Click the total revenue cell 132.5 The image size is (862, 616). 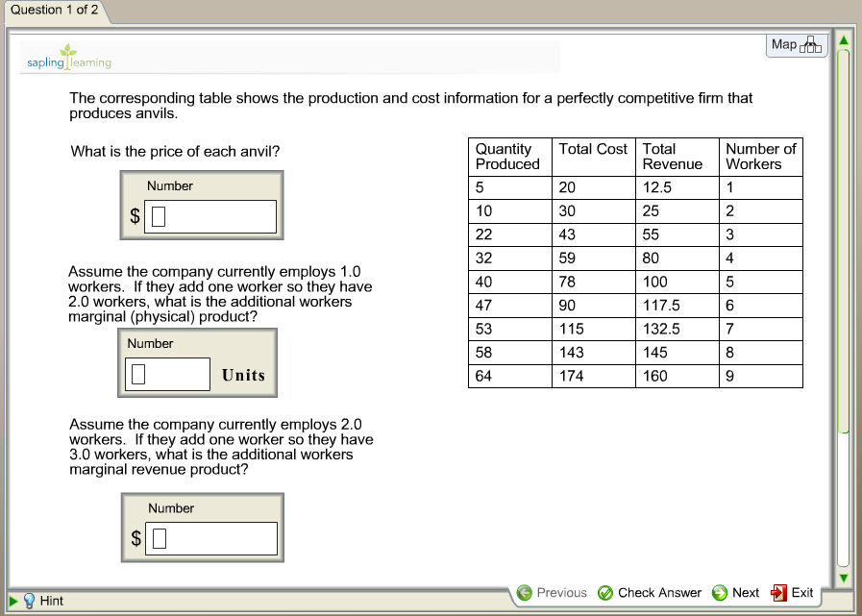pos(677,329)
